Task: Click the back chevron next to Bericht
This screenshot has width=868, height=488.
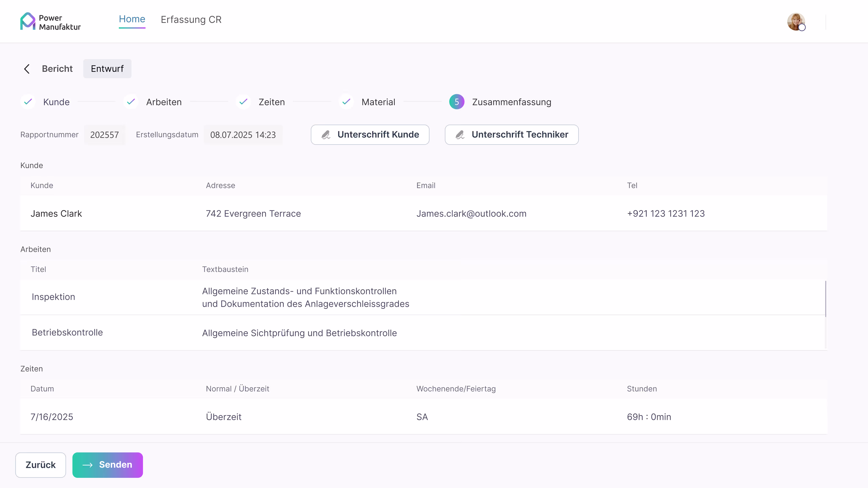Action: click(27, 69)
